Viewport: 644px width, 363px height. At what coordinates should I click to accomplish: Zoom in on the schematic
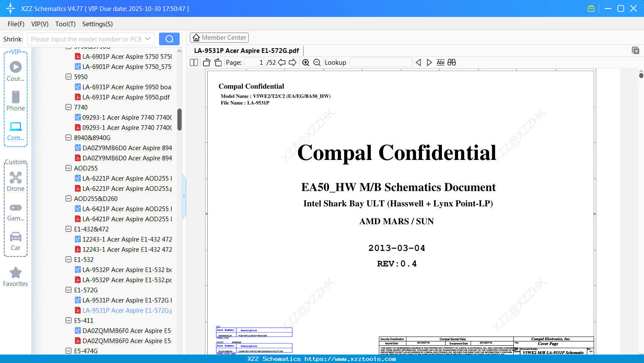pos(306,63)
